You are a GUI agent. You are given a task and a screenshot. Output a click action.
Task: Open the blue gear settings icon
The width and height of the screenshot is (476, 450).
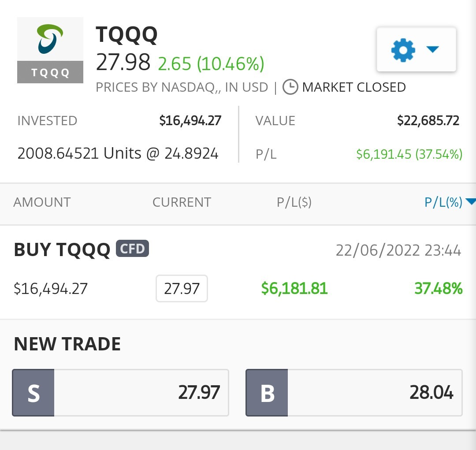(403, 50)
